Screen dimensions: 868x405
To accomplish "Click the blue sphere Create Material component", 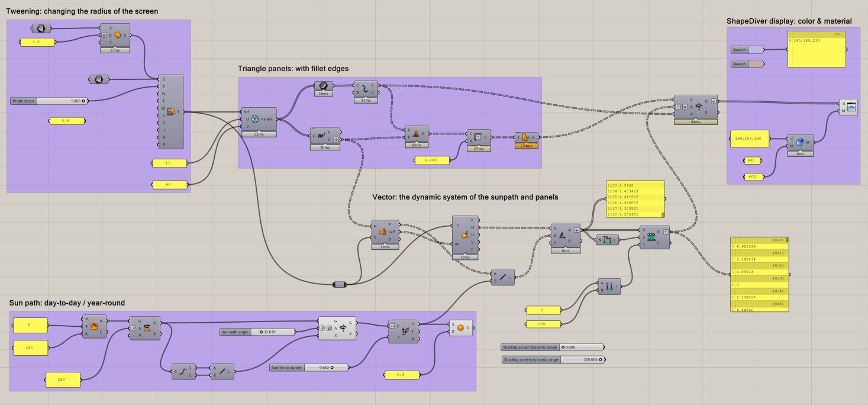I will pyautogui.click(x=799, y=142).
